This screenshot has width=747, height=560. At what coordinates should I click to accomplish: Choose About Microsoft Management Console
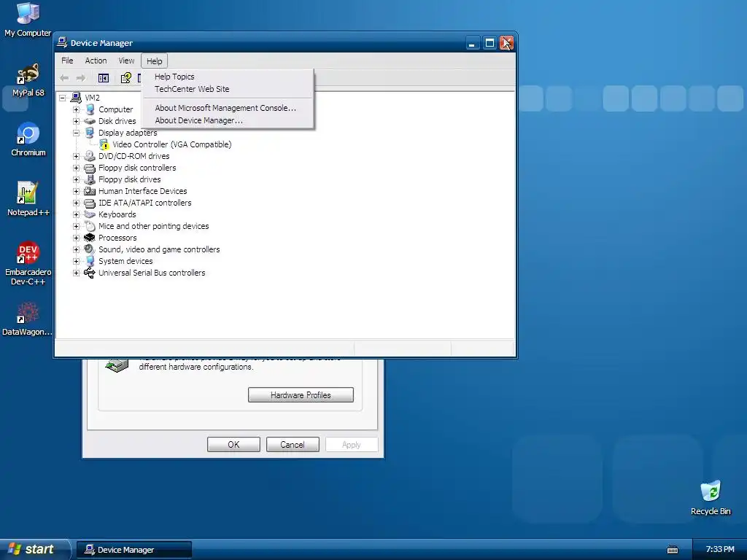pyautogui.click(x=228, y=108)
